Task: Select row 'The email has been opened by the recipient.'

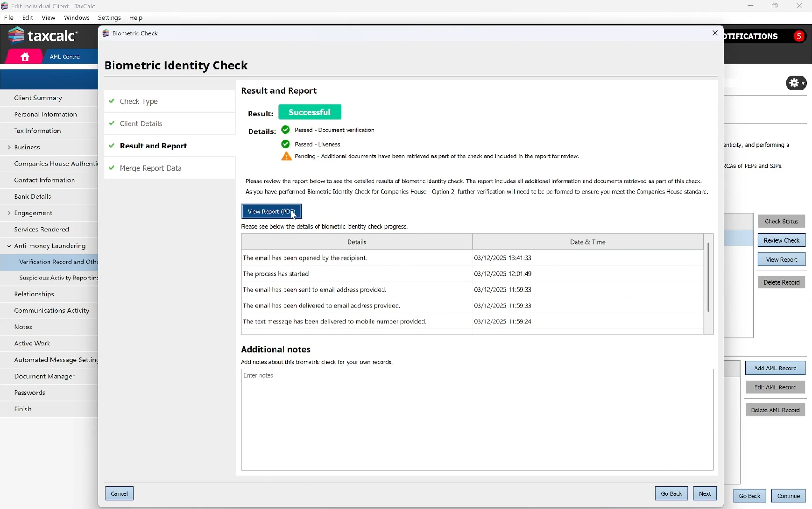Action: tap(472, 258)
